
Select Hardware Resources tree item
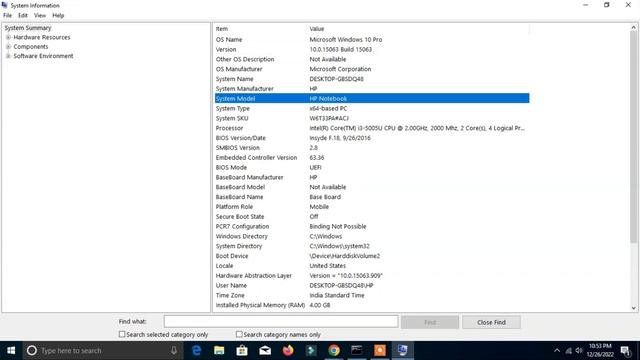[42, 37]
